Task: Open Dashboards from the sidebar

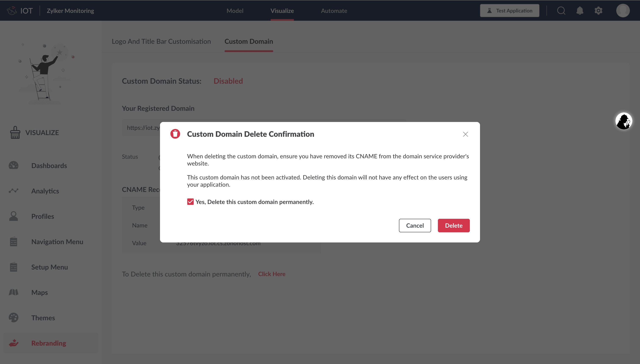Action: click(49, 166)
